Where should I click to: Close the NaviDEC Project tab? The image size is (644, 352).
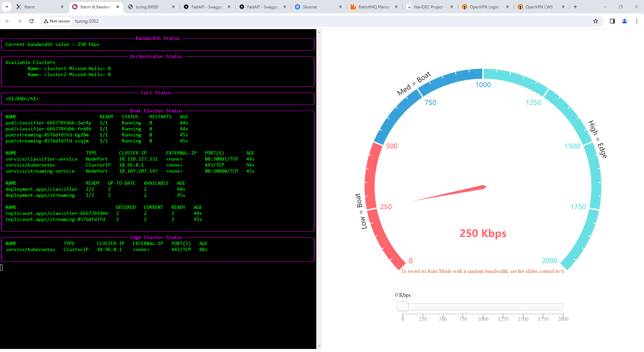[452, 7]
